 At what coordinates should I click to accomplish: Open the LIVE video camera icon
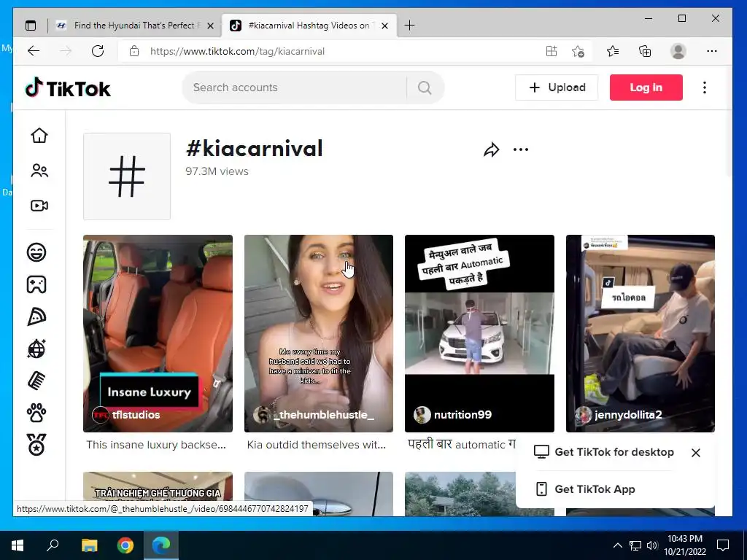[x=39, y=206]
